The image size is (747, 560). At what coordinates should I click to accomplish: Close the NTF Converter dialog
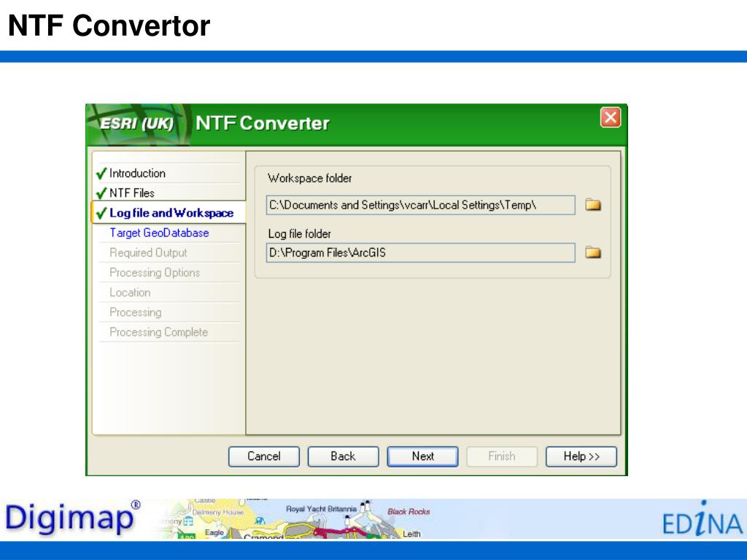click(x=611, y=117)
